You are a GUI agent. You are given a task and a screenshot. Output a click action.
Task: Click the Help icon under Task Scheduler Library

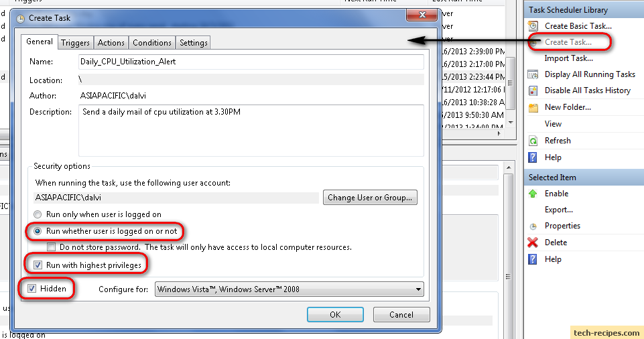pyautogui.click(x=533, y=157)
